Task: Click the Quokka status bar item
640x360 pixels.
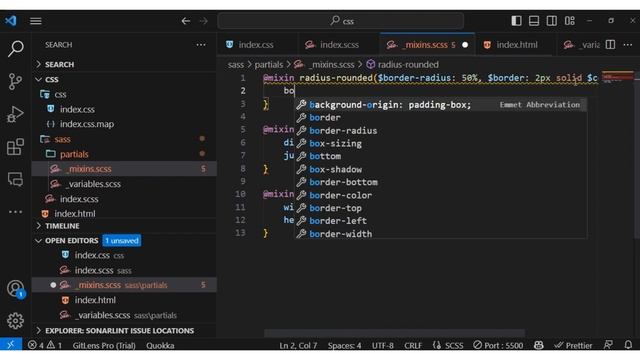Action: tap(160, 345)
